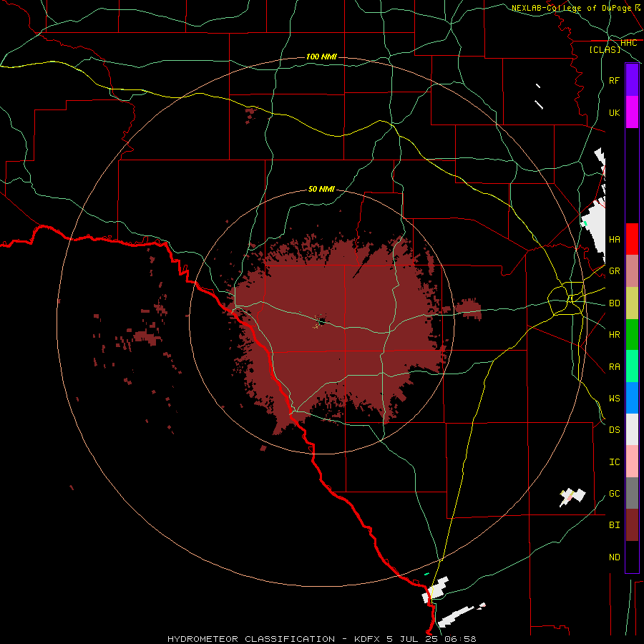
Task: Click the IC pink legend swatch
Action: click(x=632, y=462)
